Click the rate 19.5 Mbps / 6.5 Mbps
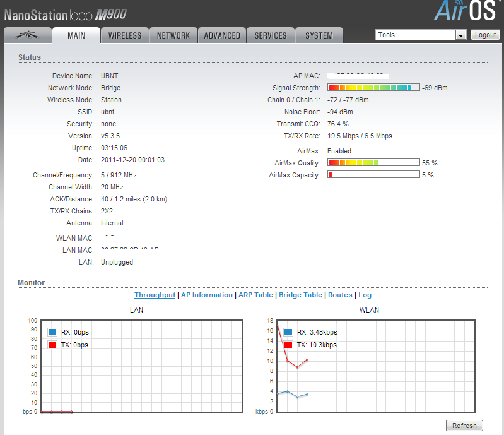Image resolution: width=504 pixels, height=435 pixels. [360, 136]
